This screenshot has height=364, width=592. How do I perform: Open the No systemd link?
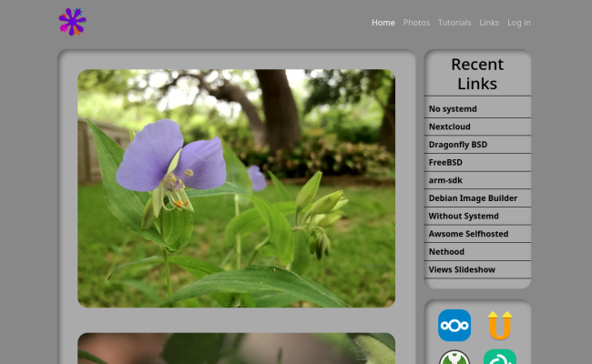tap(453, 108)
